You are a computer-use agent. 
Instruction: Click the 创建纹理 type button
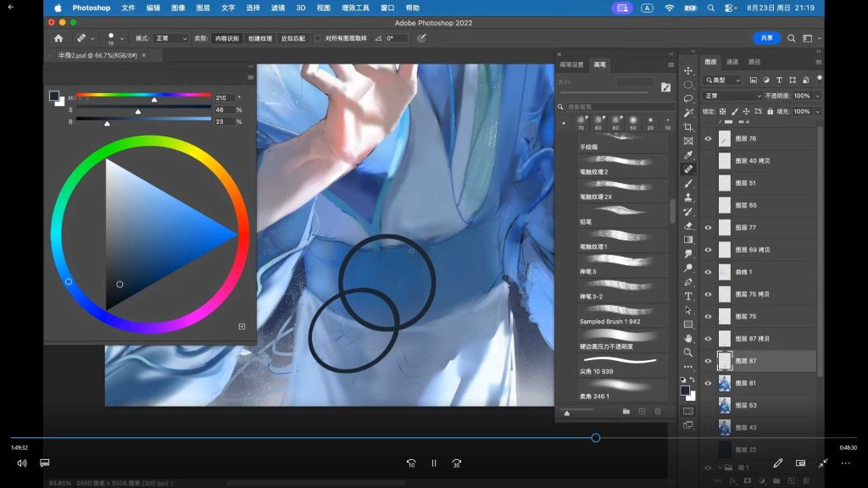pos(259,38)
